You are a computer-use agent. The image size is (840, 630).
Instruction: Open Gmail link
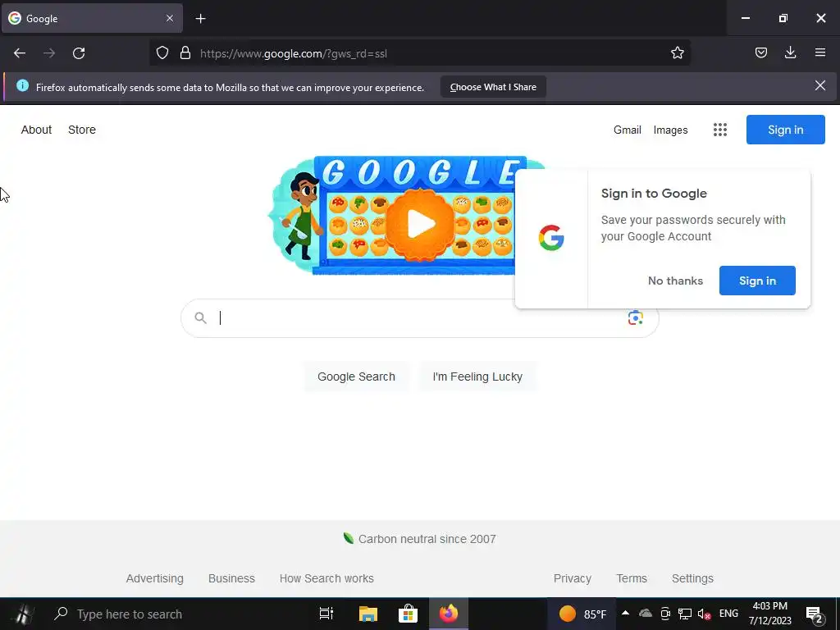pos(628,130)
